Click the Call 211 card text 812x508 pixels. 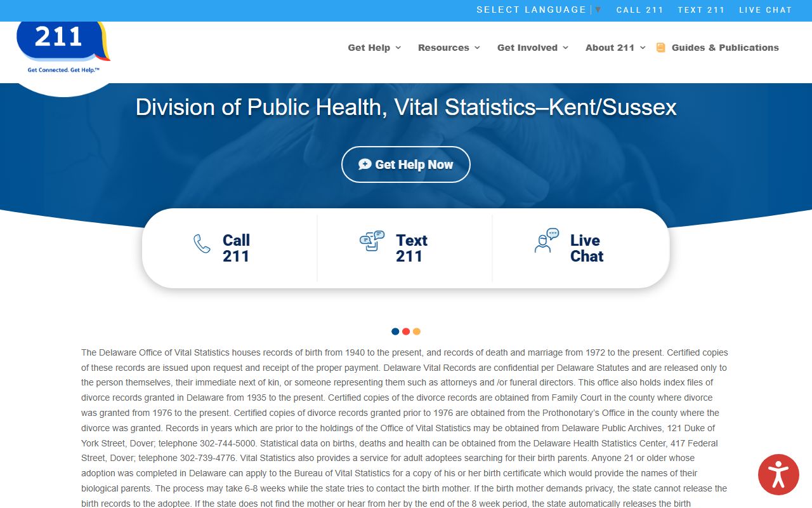(236, 248)
